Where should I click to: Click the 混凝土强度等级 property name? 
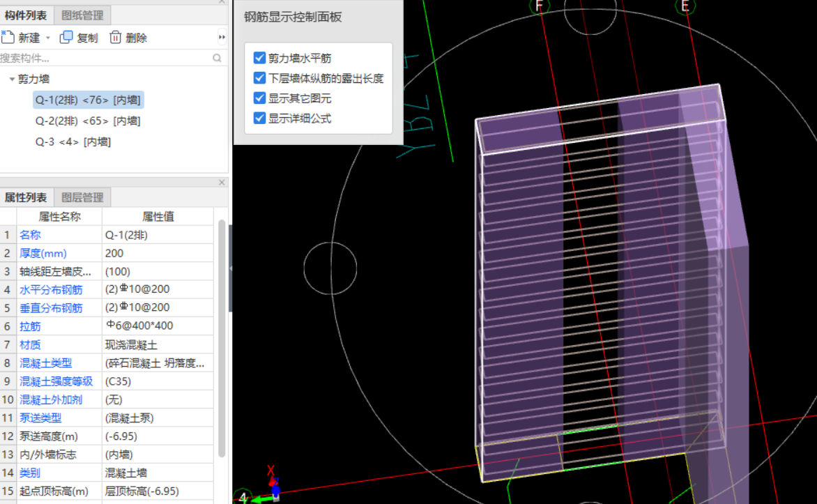(56, 381)
